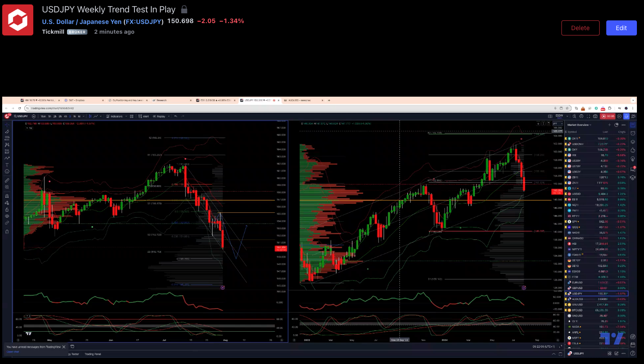
Task: Open the watchlist more options dots
Action: tap(624, 125)
